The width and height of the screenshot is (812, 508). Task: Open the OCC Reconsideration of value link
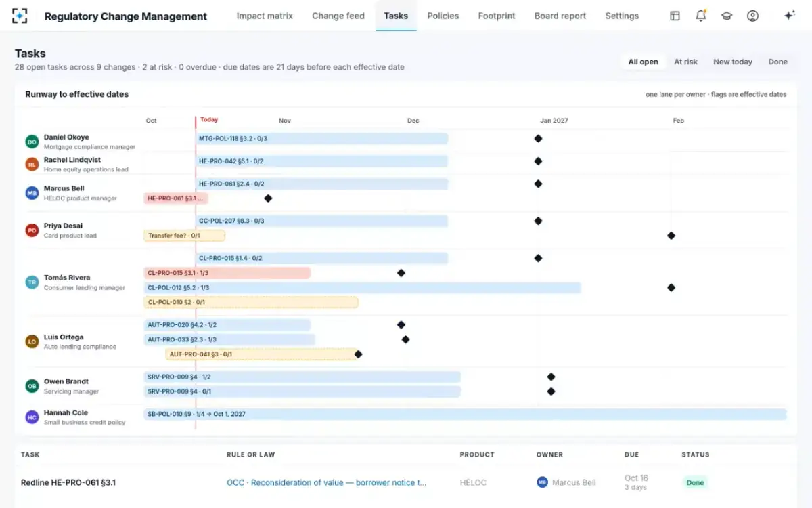(327, 482)
